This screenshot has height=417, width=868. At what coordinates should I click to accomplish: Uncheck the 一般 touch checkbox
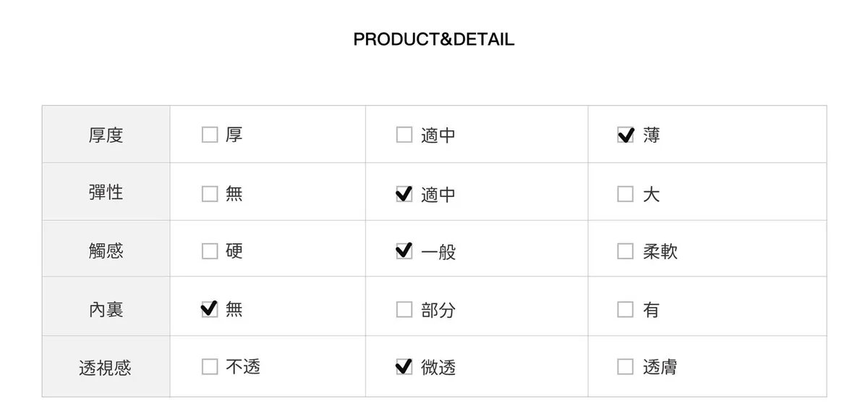[404, 251]
